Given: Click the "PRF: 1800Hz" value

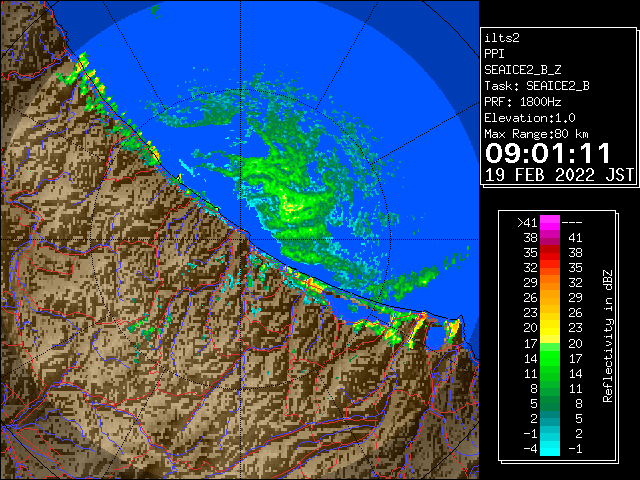Looking at the screenshot, I should coord(522,102).
